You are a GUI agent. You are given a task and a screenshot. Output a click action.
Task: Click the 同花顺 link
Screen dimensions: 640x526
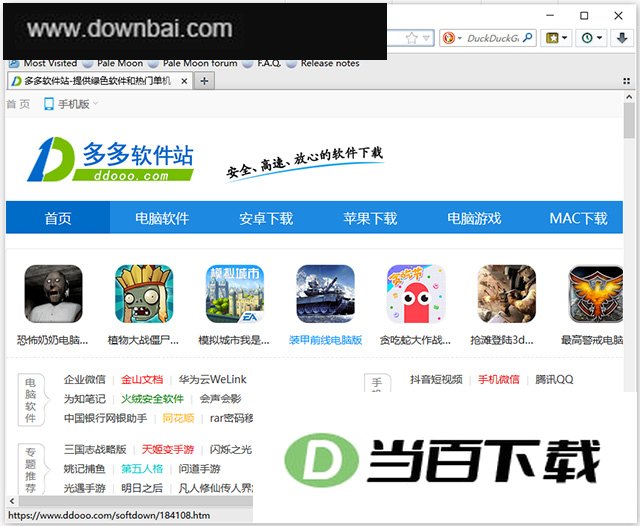click(178, 418)
